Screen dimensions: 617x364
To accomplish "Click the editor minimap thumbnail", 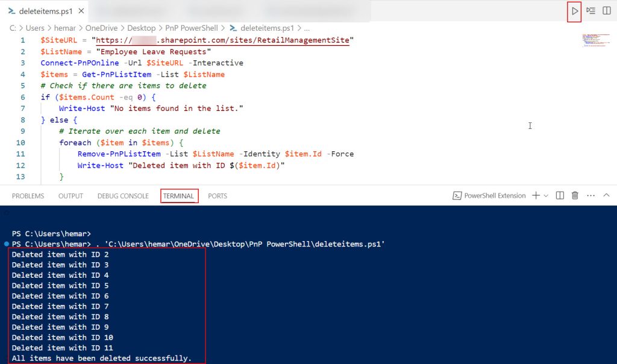I will [x=596, y=40].
